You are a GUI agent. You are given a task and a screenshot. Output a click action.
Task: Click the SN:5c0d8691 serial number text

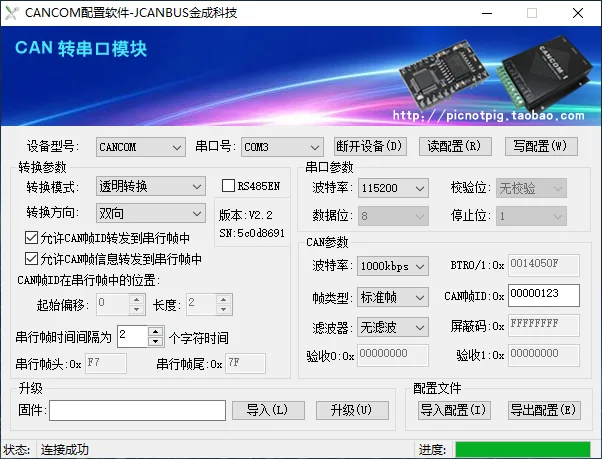(x=252, y=233)
